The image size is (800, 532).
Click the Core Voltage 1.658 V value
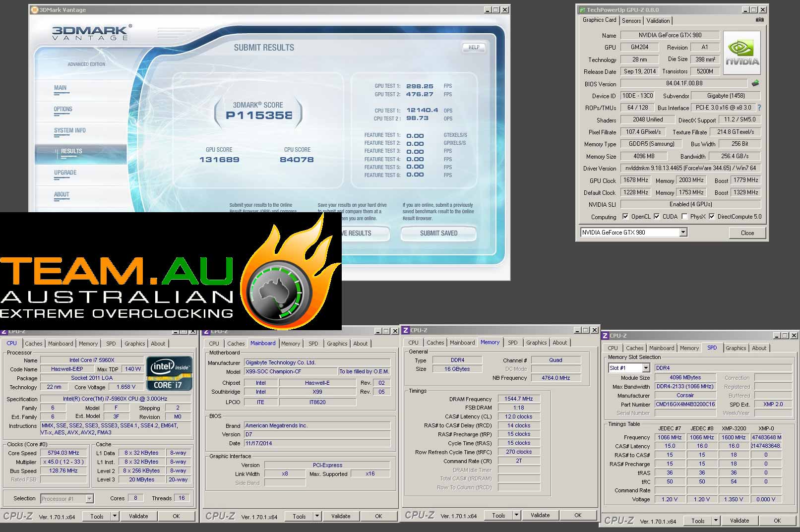[126, 387]
